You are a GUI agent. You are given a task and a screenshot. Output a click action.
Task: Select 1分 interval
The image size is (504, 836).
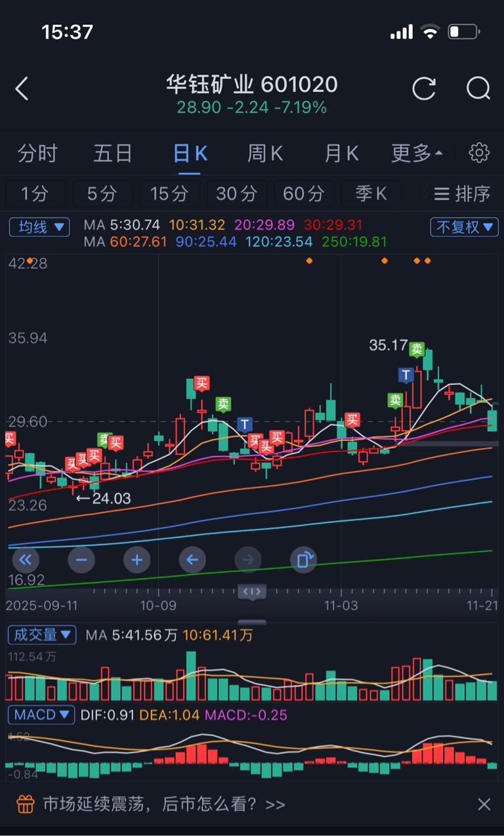35,194
